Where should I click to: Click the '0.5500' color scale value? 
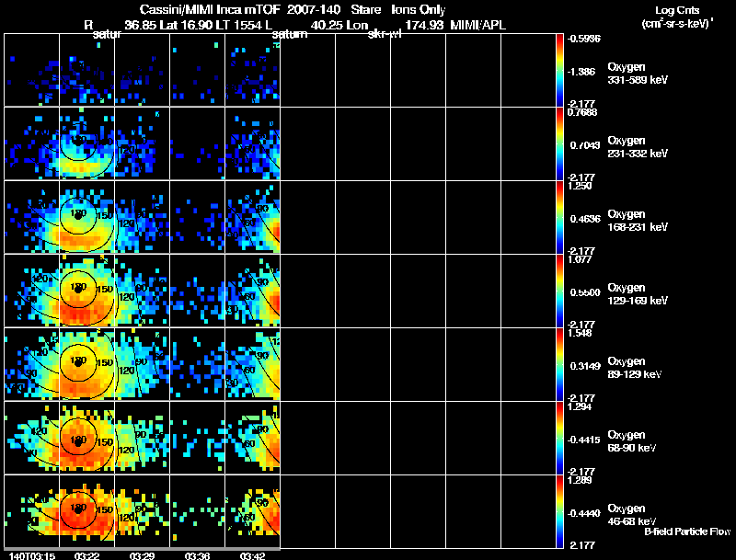tap(585, 292)
